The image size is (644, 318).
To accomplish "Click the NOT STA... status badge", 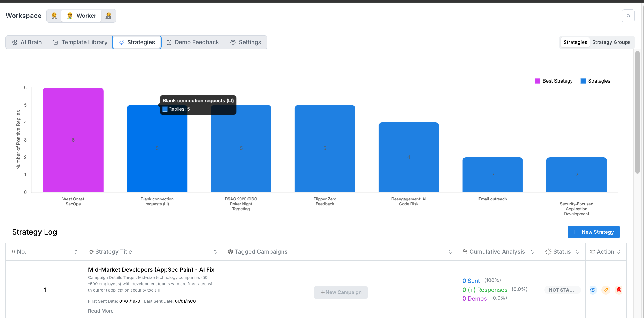I will tap(563, 290).
